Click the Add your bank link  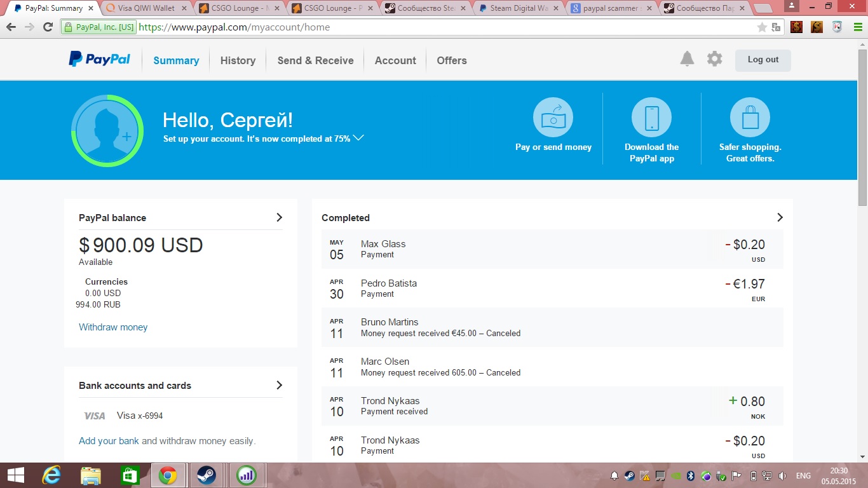[109, 441]
